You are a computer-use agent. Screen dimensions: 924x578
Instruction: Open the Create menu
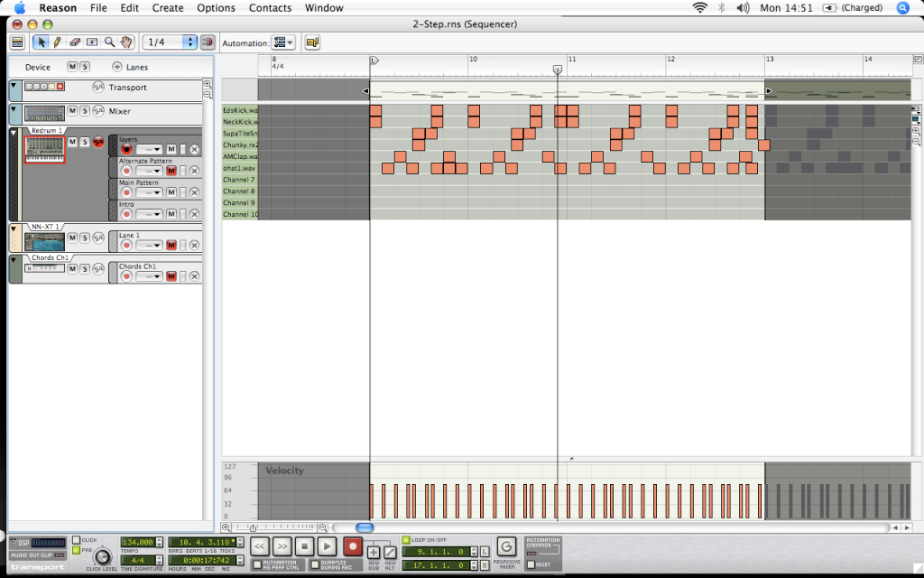point(168,8)
